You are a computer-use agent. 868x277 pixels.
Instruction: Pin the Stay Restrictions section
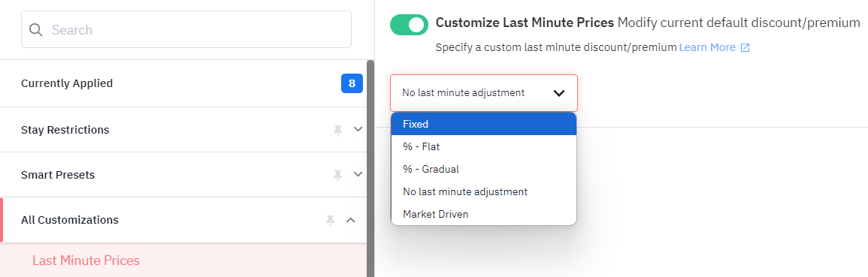(337, 130)
